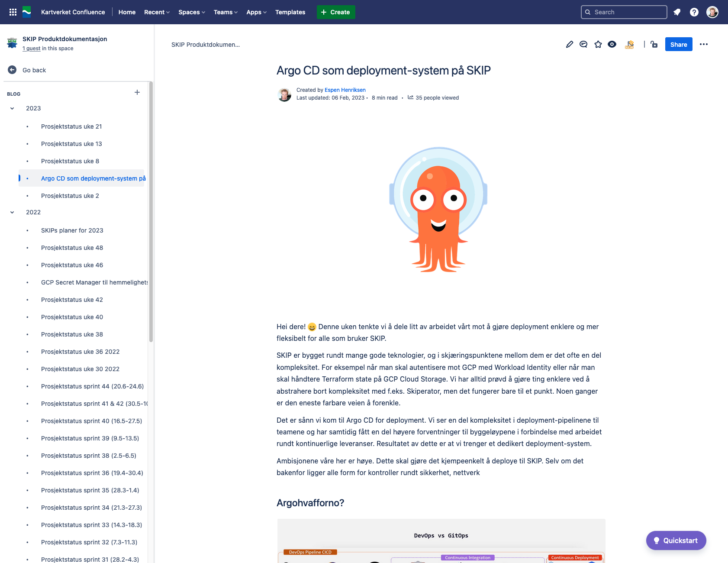The height and width of the screenshot is (563, 728).
Task: Open the user profile avatar menu
Action: [x=712, y=12]
